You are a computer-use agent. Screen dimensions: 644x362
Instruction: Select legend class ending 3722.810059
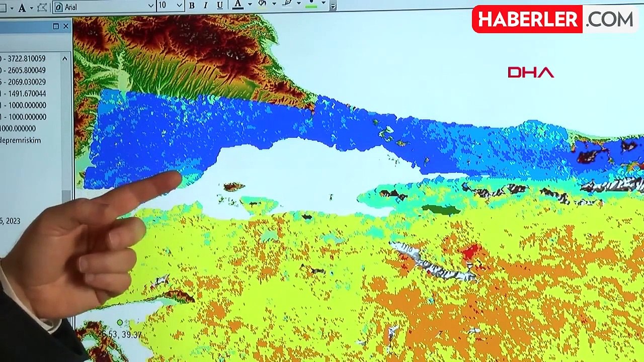[x=24, y=59]
